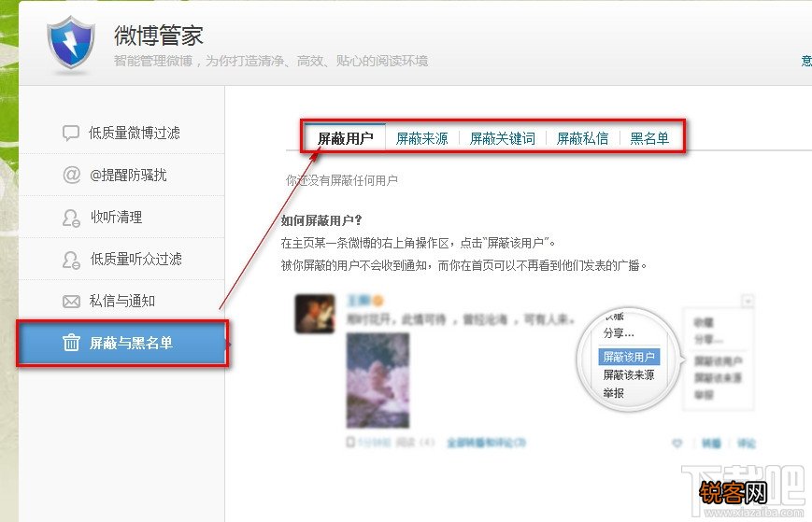Screen dimensions: 812x522
Task: Go to 收听清理 in the sidebar
Action: click(121, 217)
